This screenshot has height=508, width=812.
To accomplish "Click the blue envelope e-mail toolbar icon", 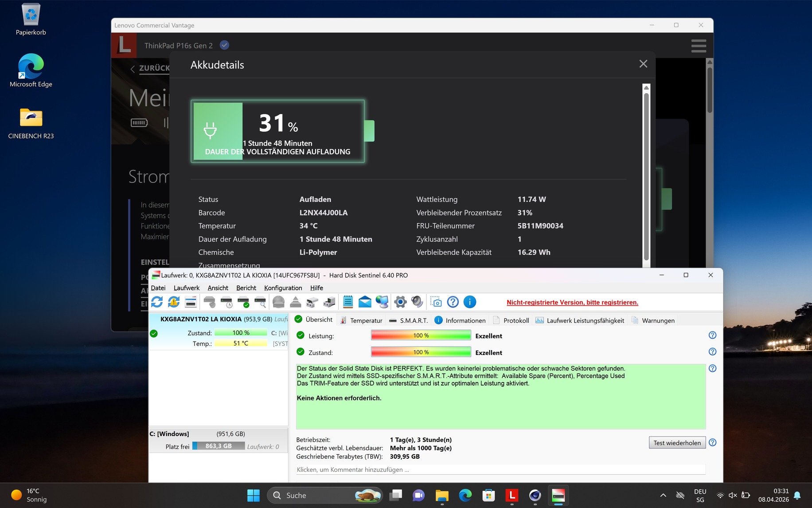I will pos(365,302).
